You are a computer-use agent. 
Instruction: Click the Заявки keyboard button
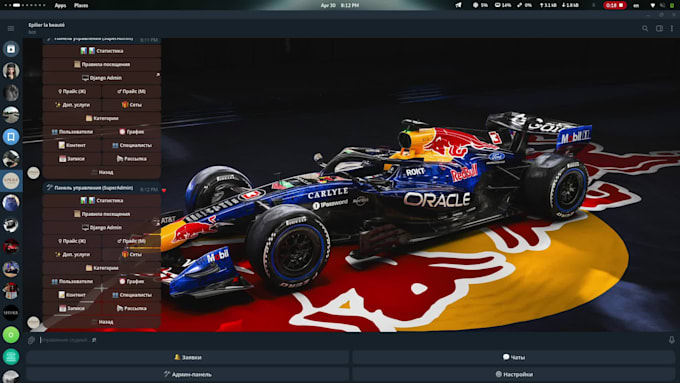188,357
